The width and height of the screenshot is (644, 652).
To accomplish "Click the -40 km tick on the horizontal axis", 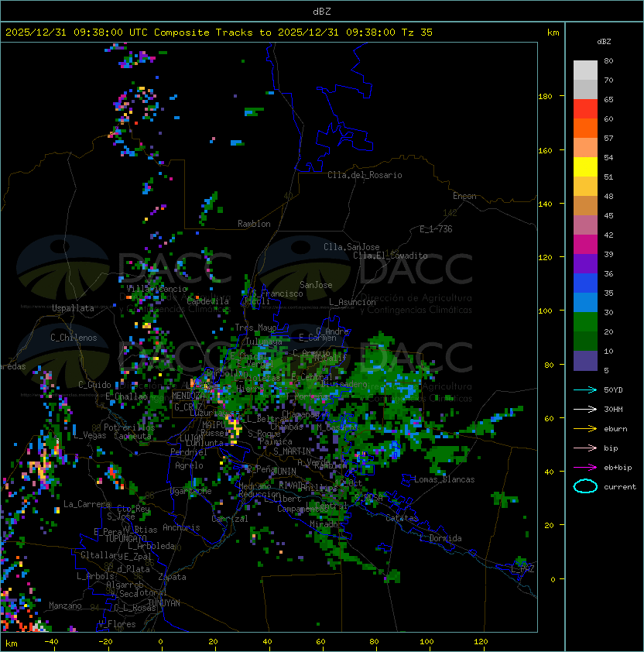I will [x=51, y=642].
